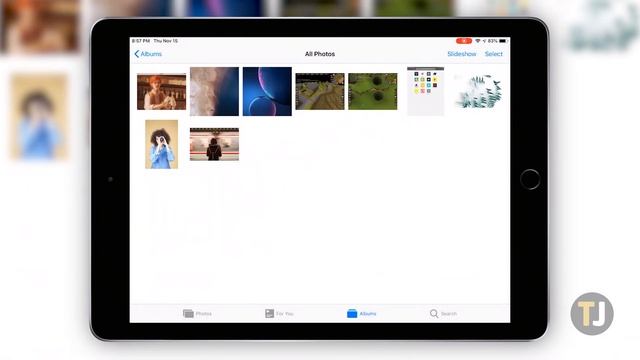Open the Search tab
Viewport: 640px width, 360px height.
(443, 313)
